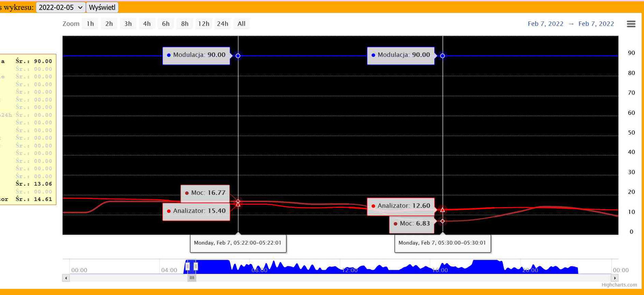Click the navigator left range handle
The height and width of the screenshot is (295, 644).
click(x=187, y=266)
